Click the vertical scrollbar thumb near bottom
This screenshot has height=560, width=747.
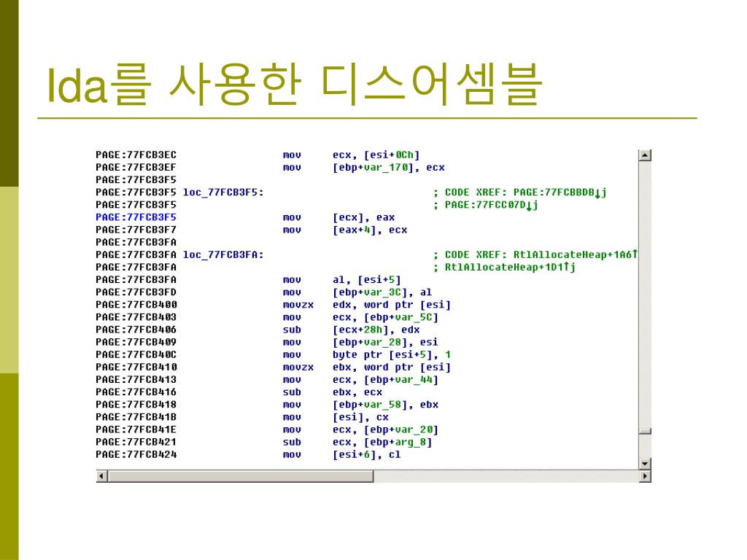pyautogui.click(x=645, y=431)
